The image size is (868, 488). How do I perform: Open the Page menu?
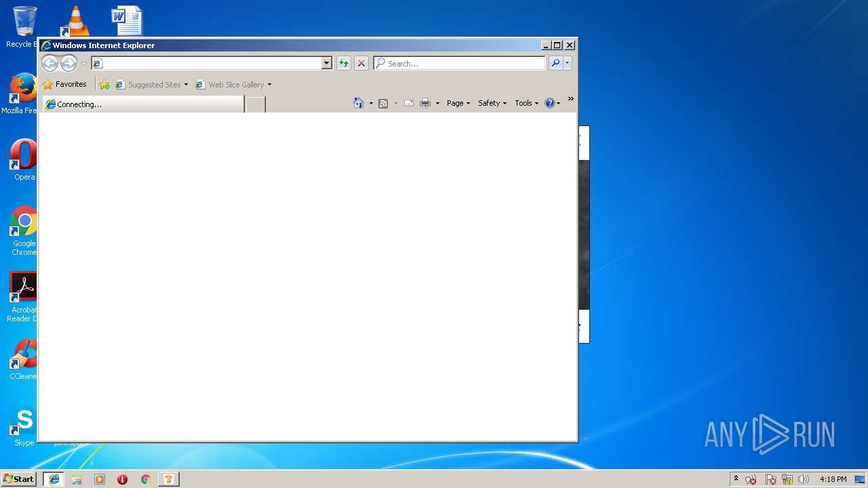[458, 103]
